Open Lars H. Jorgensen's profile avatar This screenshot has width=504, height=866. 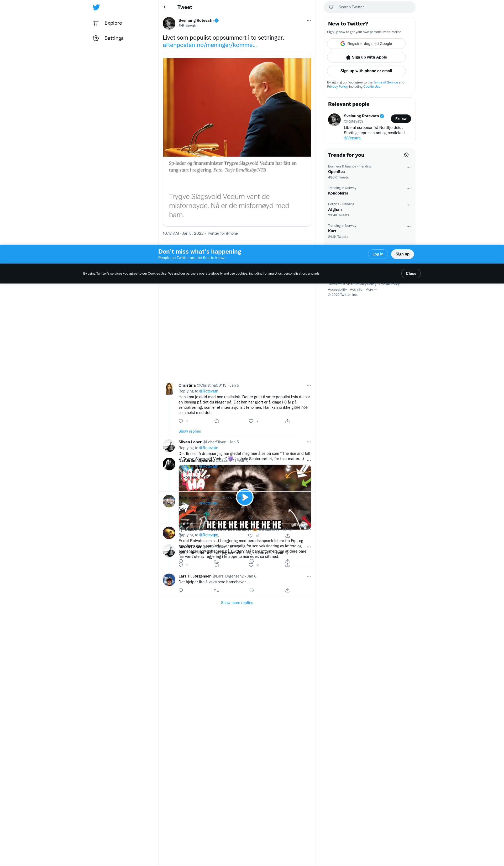tap(169, 580)
